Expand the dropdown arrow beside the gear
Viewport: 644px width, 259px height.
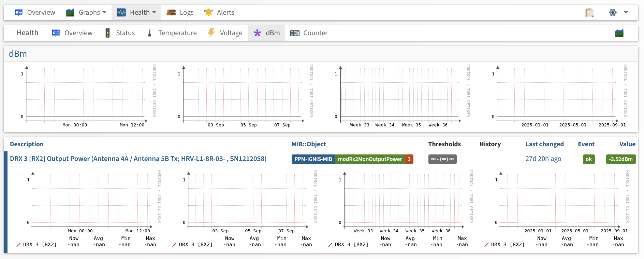point(626,12)
